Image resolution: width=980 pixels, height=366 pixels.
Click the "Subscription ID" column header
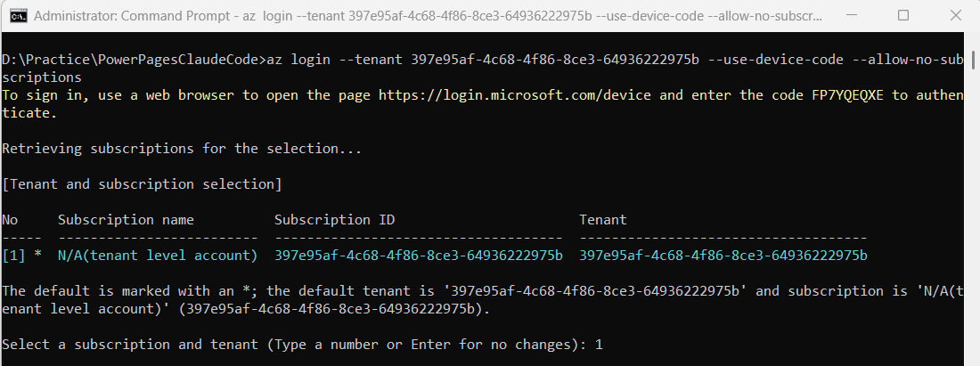pos(334,219)
